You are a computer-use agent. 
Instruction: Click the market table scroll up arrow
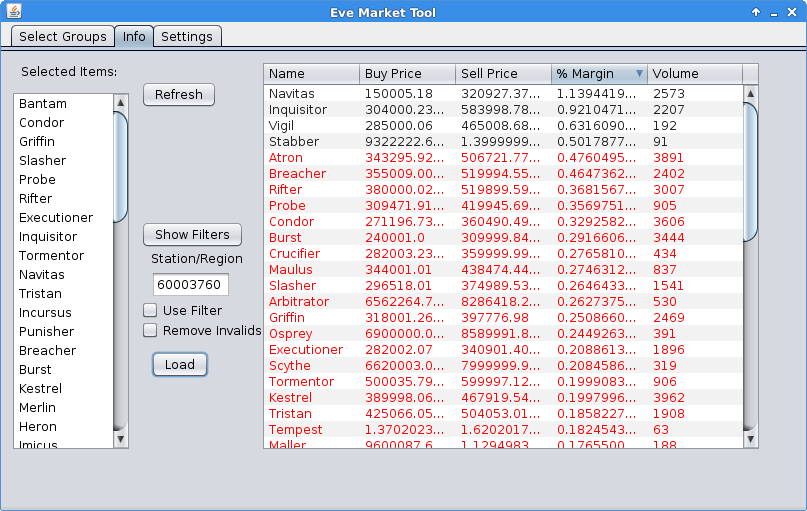tap(750, 93)
